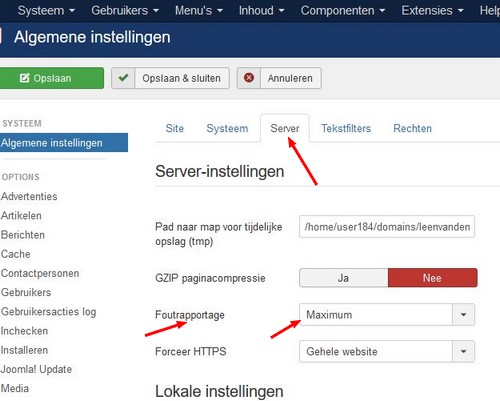
Task: Open the Systeem top menu
Action: [x=46, y=11]
